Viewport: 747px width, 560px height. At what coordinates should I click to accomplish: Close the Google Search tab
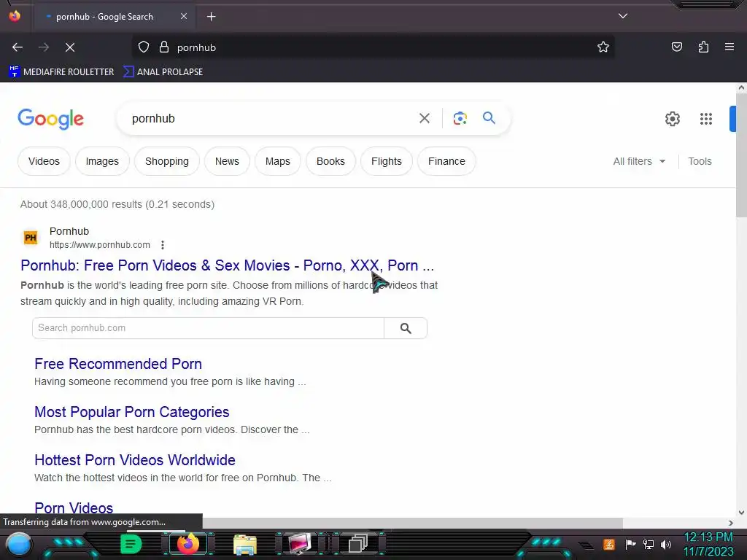184,16
